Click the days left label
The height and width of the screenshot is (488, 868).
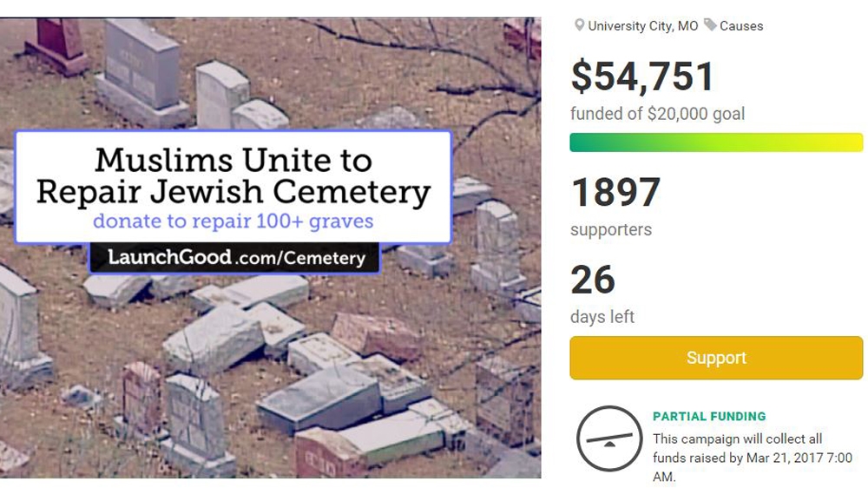coord(602,317)
